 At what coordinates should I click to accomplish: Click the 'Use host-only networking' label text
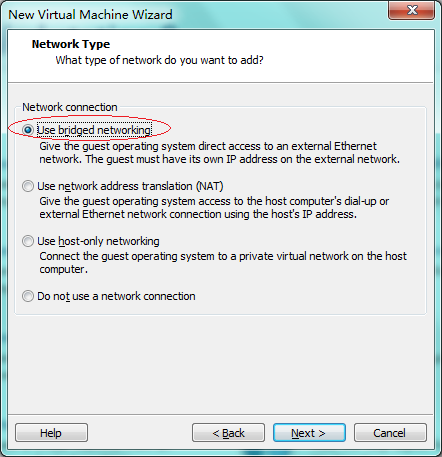(98, 241)
